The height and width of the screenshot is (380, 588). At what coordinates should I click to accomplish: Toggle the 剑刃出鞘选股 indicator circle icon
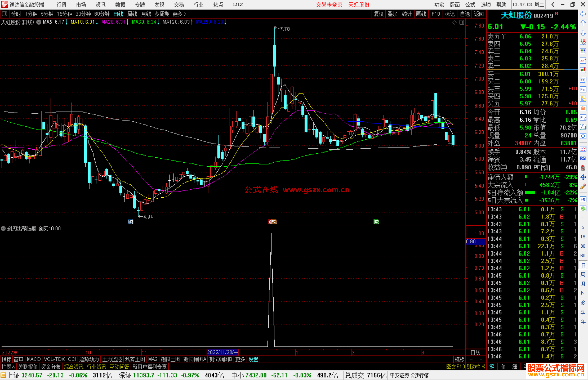click(4, 229)
